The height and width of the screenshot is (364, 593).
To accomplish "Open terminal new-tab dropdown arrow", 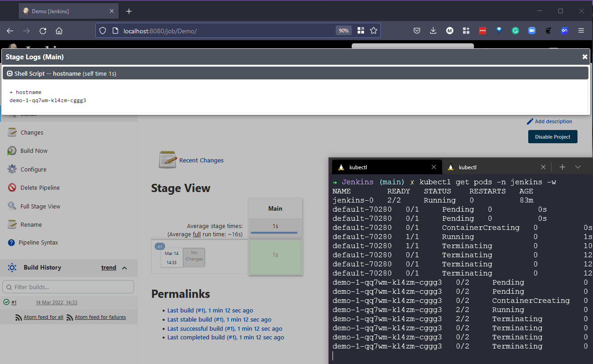I will point(578,167).
